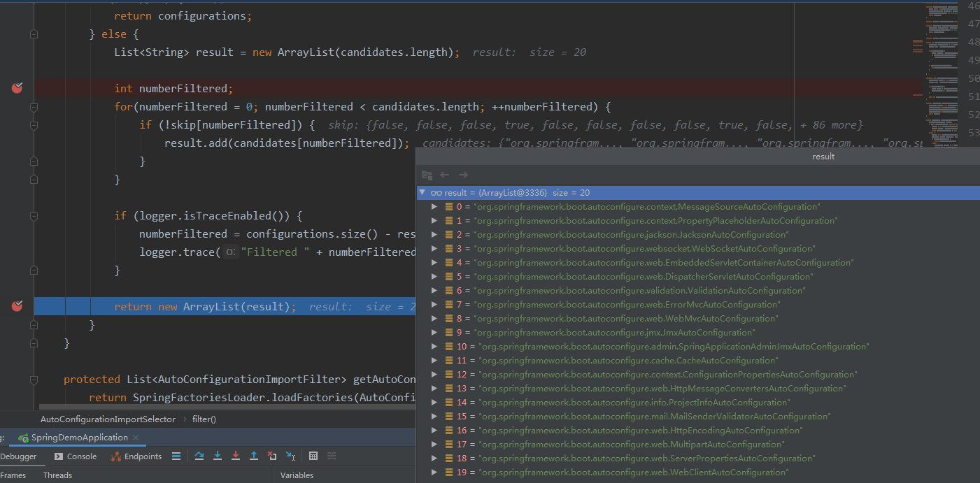Expand item 2 JacksonAutoConfiguration arrow
The height and width of the screenshot is (483, 980).
pyautogui.click(x=434, y=235)
